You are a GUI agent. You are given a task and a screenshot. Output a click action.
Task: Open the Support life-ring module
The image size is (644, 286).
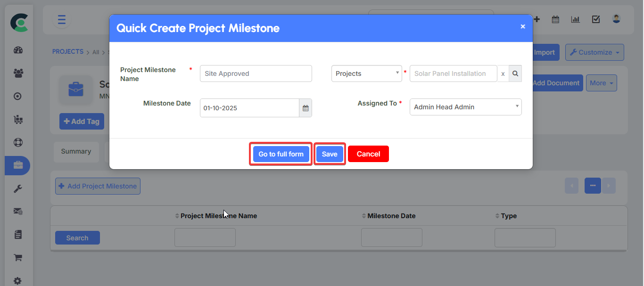(x=17, y=142)
